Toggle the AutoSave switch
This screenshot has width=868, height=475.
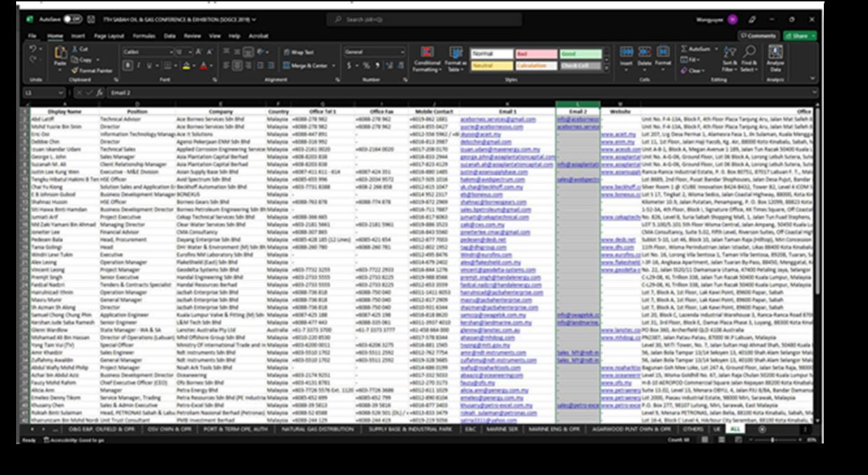tap(72, 20)
